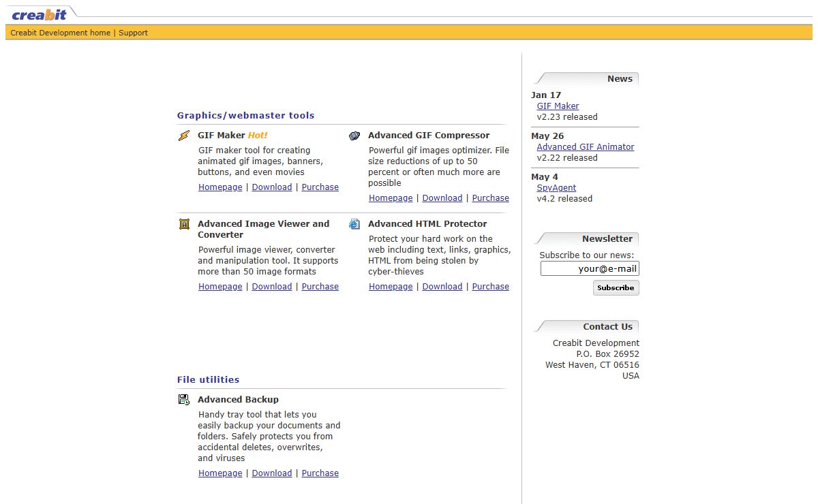
Task: Click the Advanced HTML Protector icon
Action: point(354,224)
